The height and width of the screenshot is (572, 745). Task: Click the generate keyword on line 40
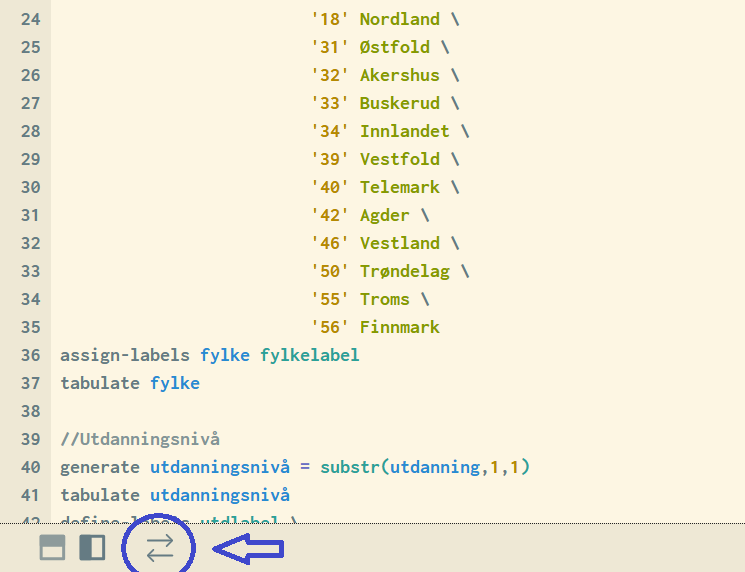[x=100, y=467]
